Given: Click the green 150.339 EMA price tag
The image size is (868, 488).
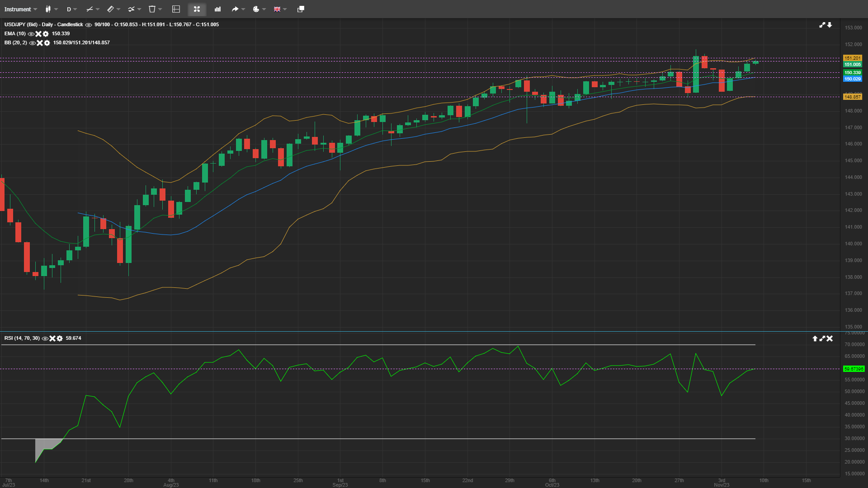Looking at the screenshot, I should point(853,73).
